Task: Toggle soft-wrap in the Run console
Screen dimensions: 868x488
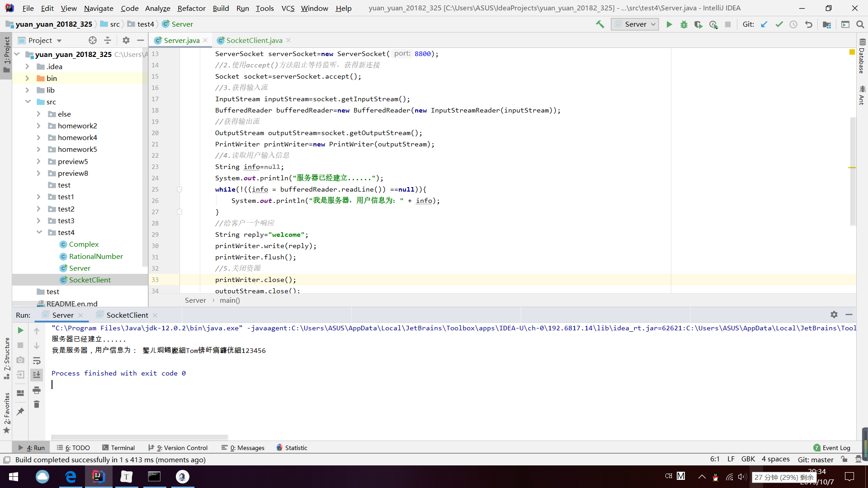Action: coord(37,361)
